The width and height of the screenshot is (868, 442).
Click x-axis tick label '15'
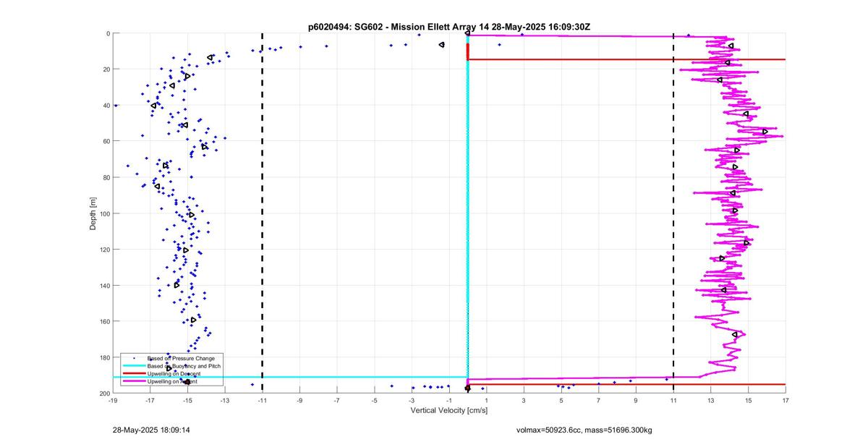point(749,400)
